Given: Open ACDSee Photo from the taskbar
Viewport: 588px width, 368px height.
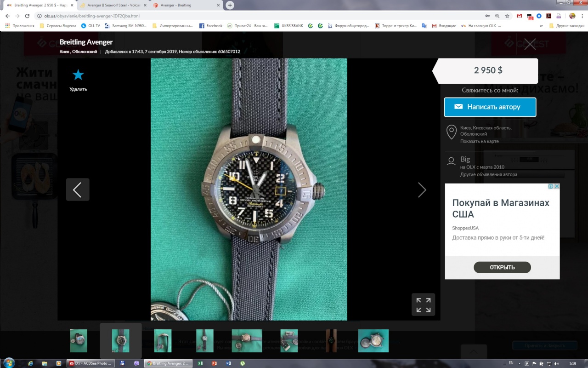Looking at the screenshot, I should (91, 363).
